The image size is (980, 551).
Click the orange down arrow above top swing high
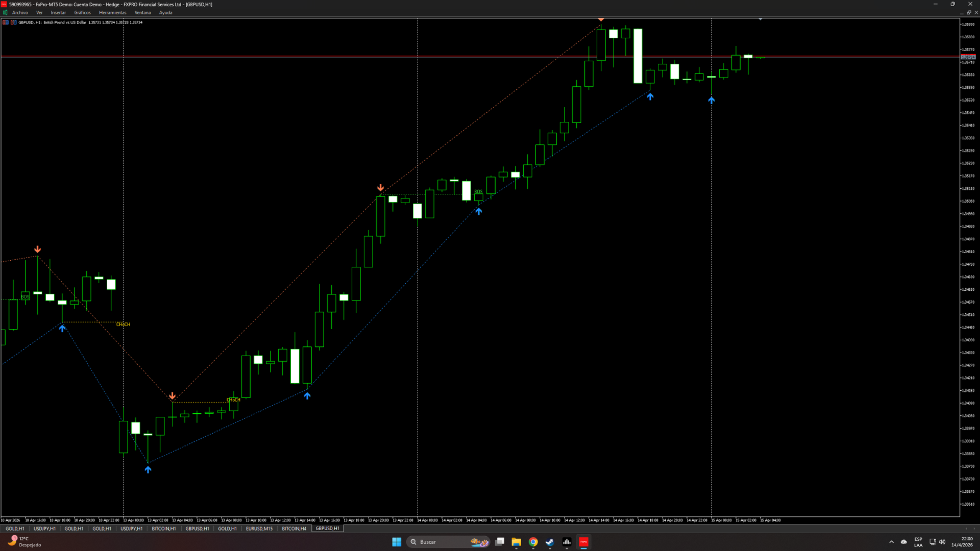click(601, 19)
